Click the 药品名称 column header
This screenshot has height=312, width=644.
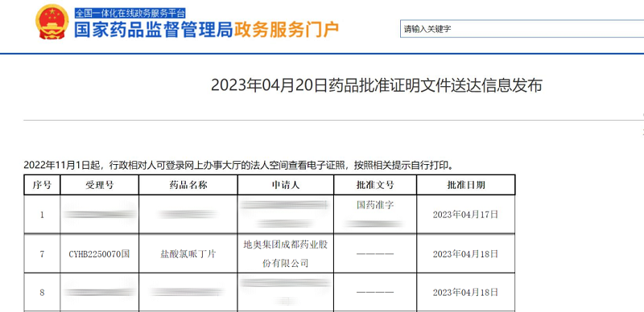pyautogui.click(x=188, y=185)
